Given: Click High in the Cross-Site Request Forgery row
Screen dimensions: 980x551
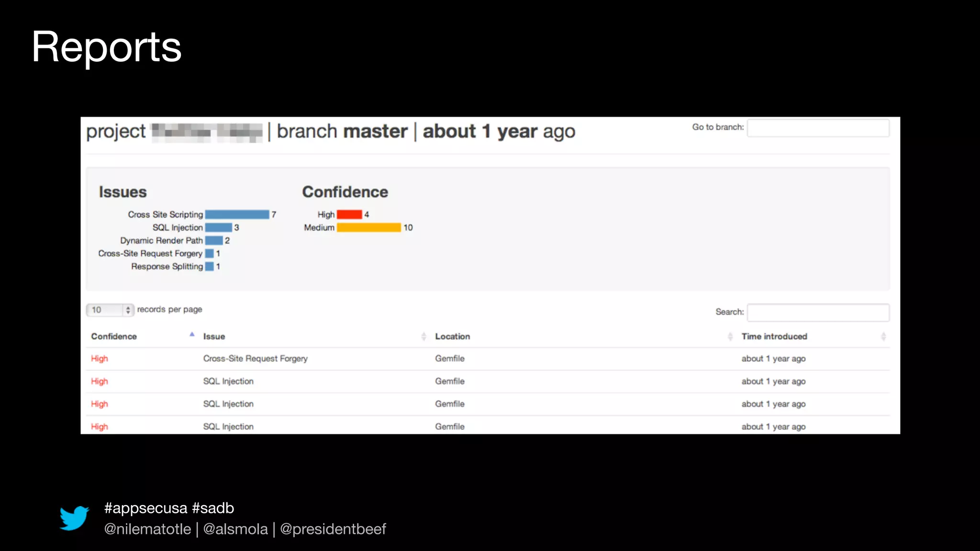Looking at the screenshot, I should click(x=100, y=359).
